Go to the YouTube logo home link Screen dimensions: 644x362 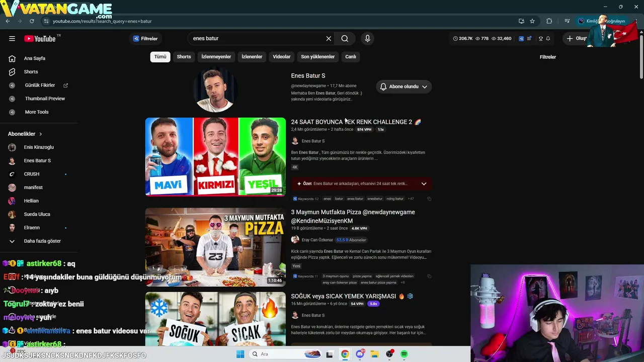click(40, 39)
